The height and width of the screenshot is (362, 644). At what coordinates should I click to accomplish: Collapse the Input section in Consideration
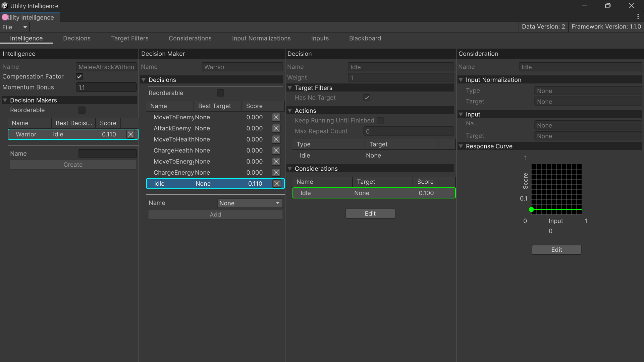461,114
